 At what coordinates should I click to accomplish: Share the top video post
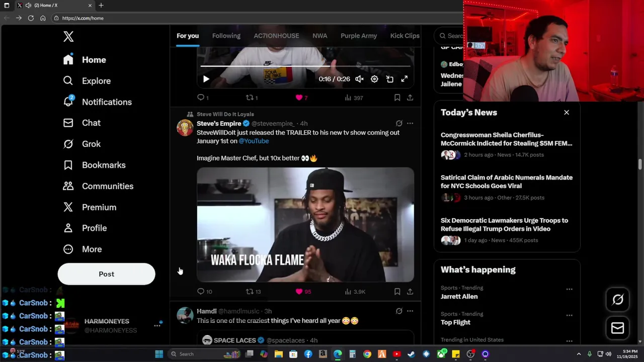pyautogui.click(x=410, y=98)
